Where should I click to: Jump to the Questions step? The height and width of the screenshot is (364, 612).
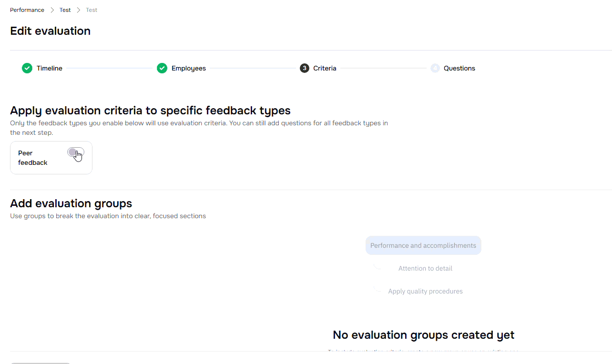pyautogui.click(x=459, y=68)
